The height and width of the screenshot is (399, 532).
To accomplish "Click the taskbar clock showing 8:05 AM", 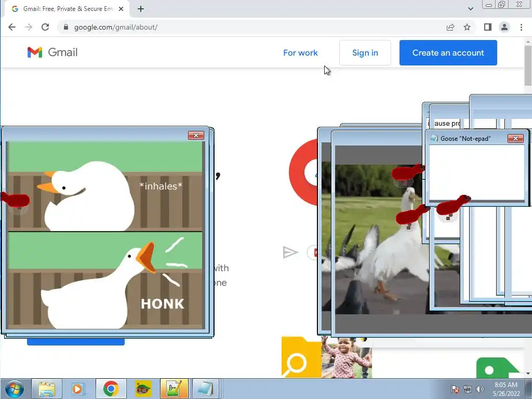I will coord(506,389).
